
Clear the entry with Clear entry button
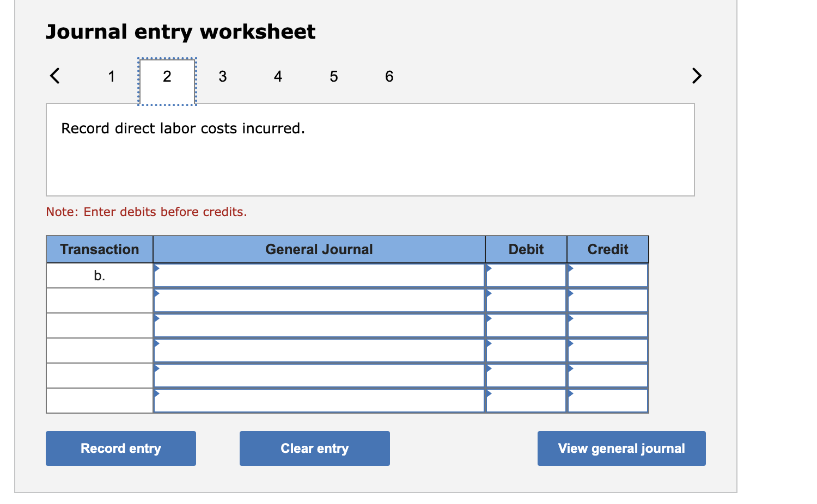coord(315,448)
